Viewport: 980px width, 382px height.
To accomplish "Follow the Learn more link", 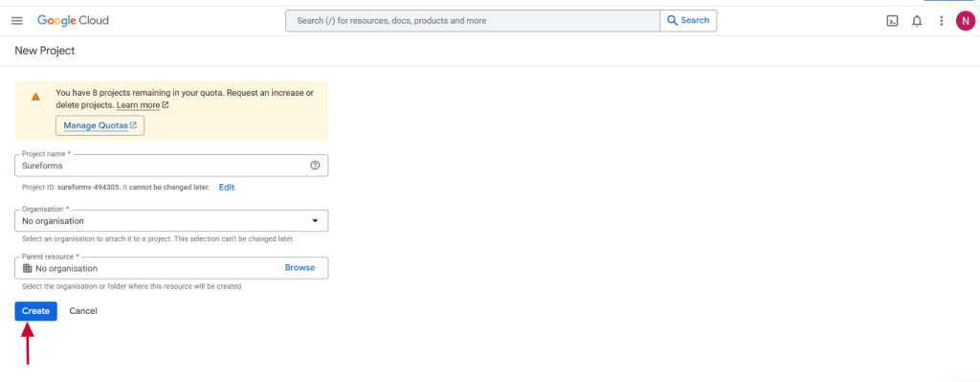I will (x=143, y=105).
